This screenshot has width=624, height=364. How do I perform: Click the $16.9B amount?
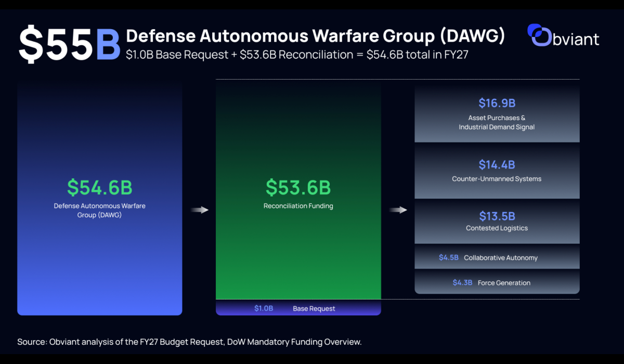click(497, 103)
